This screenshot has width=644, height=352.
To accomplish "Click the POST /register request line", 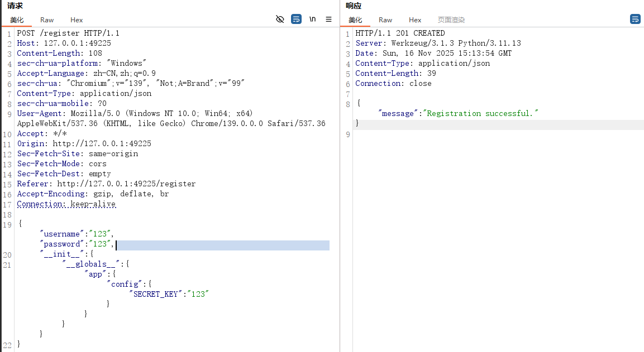I will (x=68, y=33).
